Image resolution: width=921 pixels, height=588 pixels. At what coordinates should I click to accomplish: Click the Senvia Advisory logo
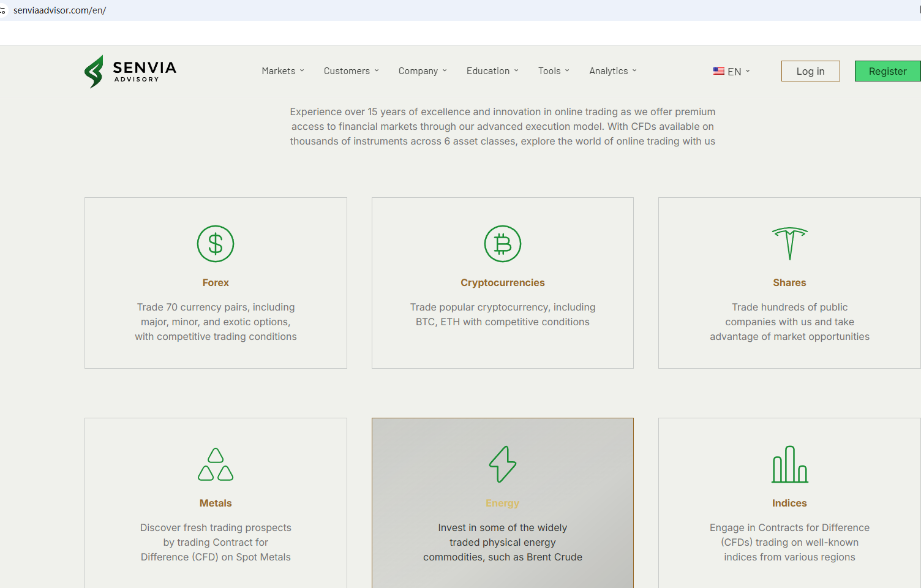point(130,72)
